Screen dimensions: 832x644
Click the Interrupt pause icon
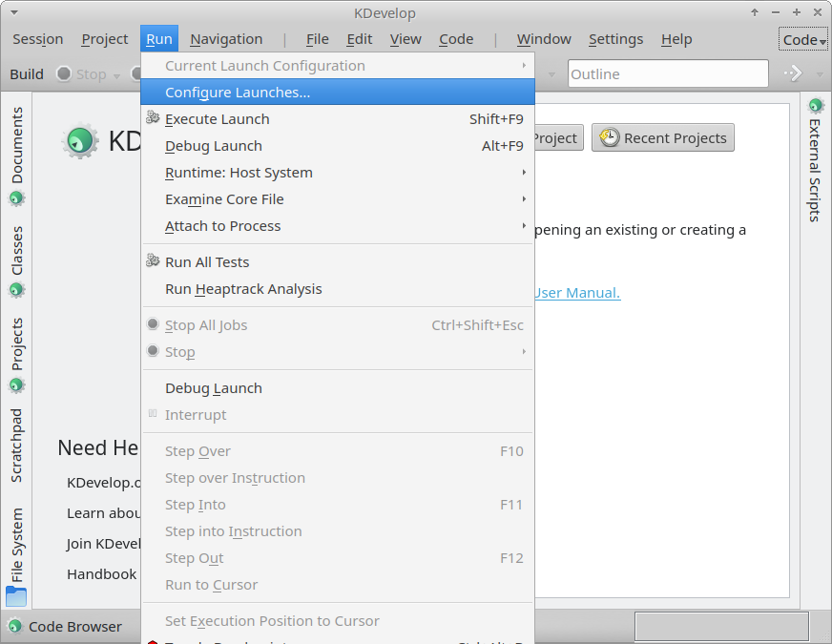153,413
